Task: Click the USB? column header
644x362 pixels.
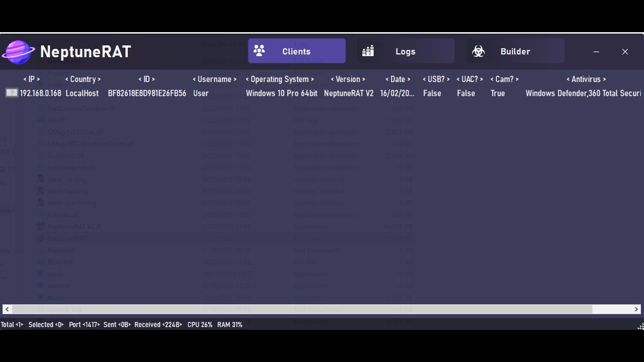Action: click(x=436, y=79)
